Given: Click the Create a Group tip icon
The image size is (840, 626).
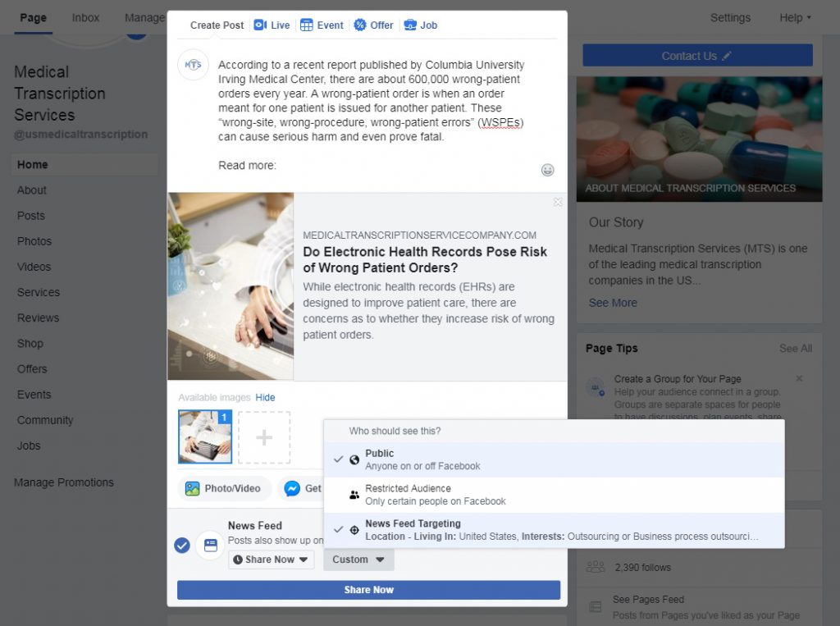Looking at the screenshot, I should 596,387.
